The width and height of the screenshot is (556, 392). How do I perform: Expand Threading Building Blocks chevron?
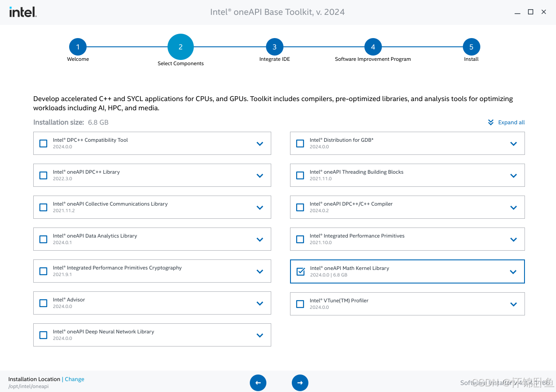pos(514,175)
